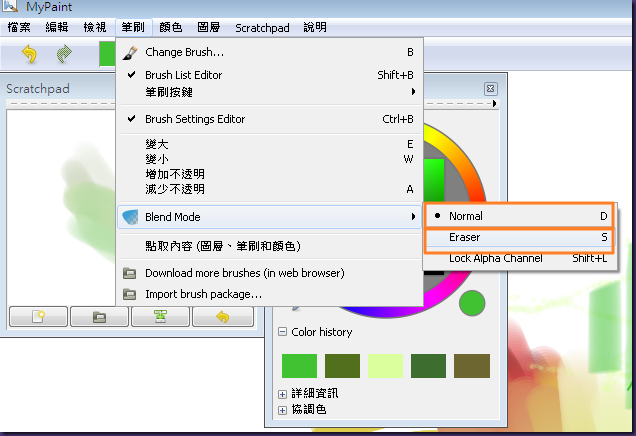Image resolution: width=636 pixels, height=436 pixels.
Task: Click folder icon beside Import brush package
Action: coord(129,294)
